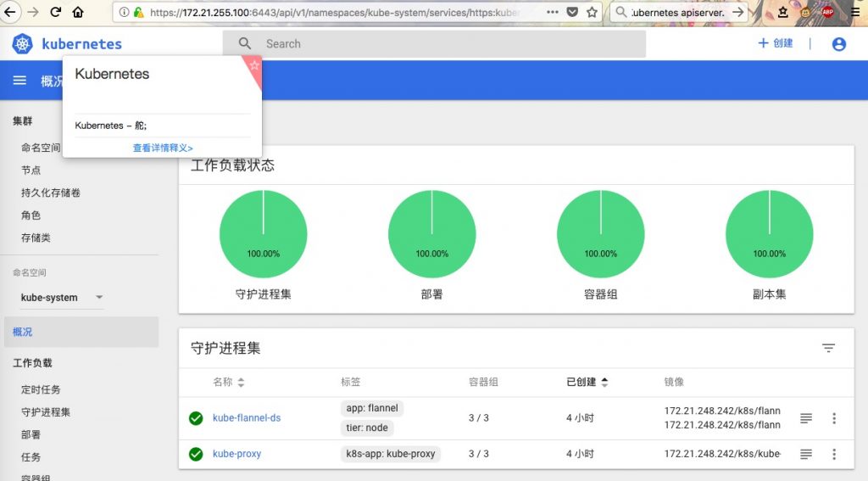Click the Pocket save icon
This screenshot has width=868, height=481.
coord(572,12)
